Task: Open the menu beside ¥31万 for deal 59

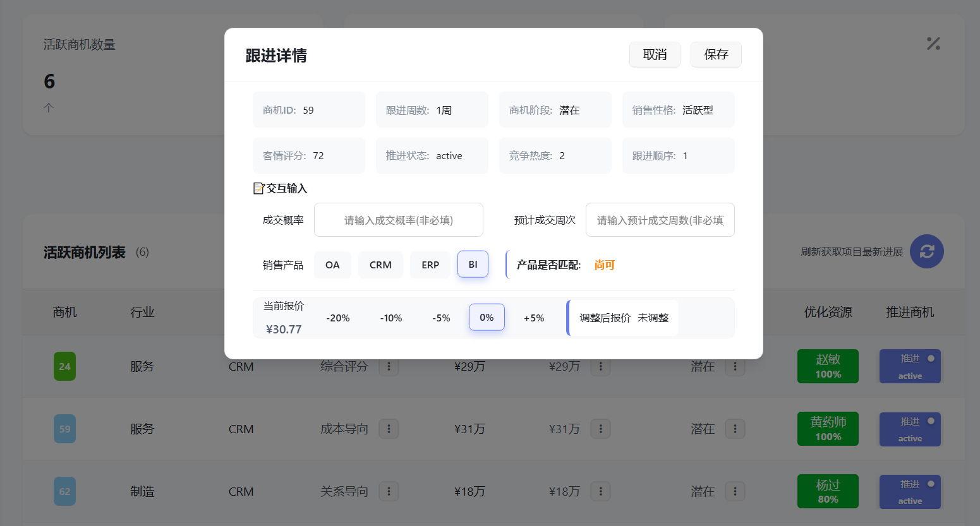Action: pyautogui.click(x=600, y=429)
